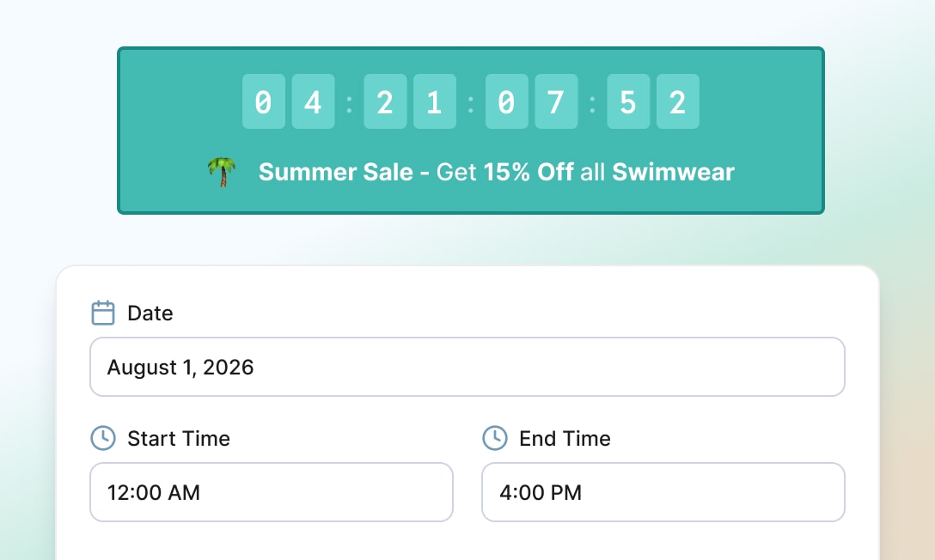Viewport: 935px width, 560px height.
Task: Click the clock icon beside End Time
Action: (x=495, y=438)
